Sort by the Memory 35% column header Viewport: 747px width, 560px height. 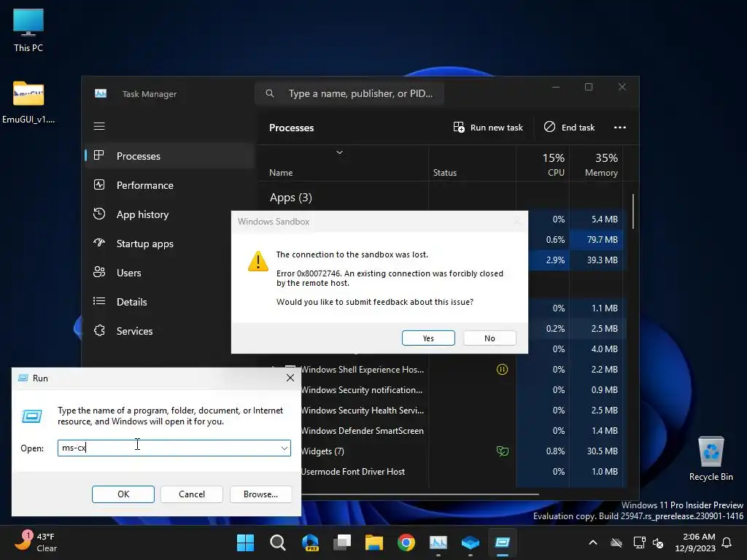point(597,163)
